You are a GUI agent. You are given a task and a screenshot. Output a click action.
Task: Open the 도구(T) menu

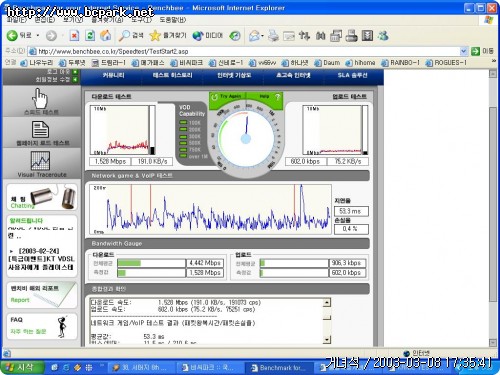point(141,20)
